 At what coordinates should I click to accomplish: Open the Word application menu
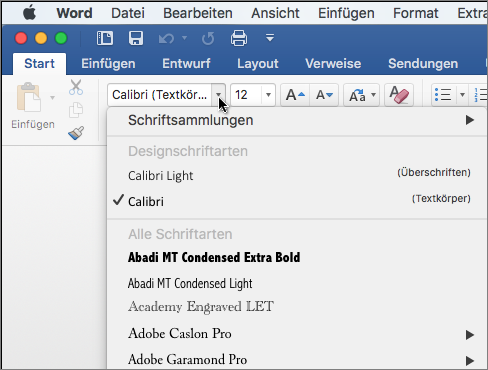tap(74, 13)
